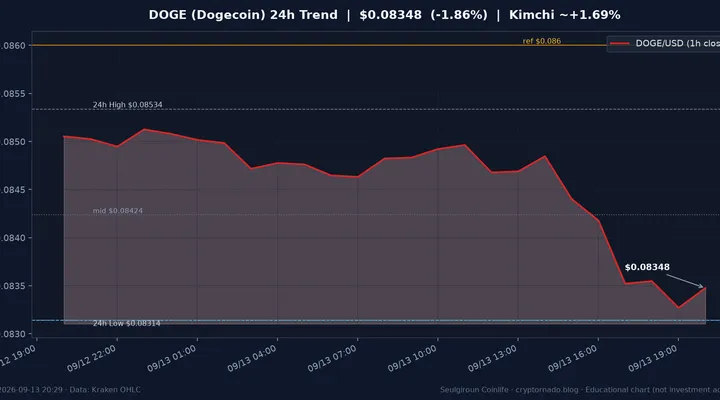Click the '09/13 04:00' axis label
The height and width of the screenshot is (400, 720).
(252, 359)
